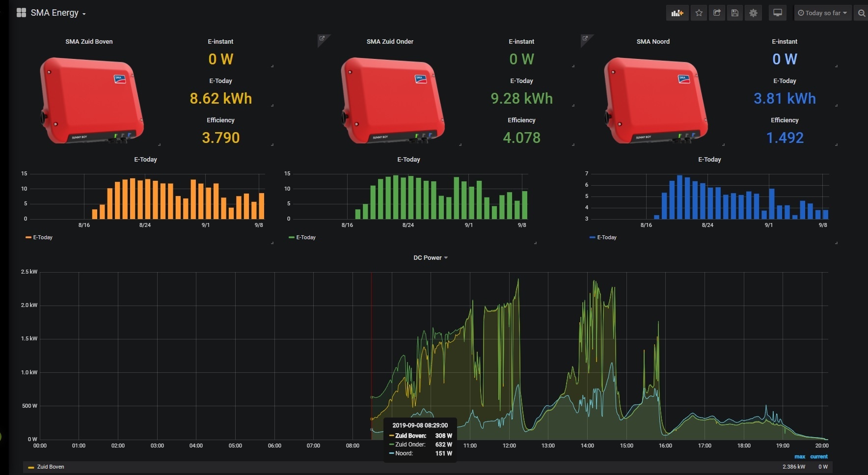Click the tooltip value 308 W
868x475 pixels.
[x=444, y=436]
